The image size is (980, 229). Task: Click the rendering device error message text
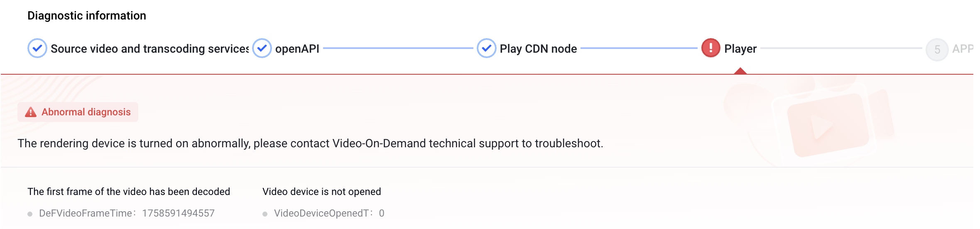[310, 144]
